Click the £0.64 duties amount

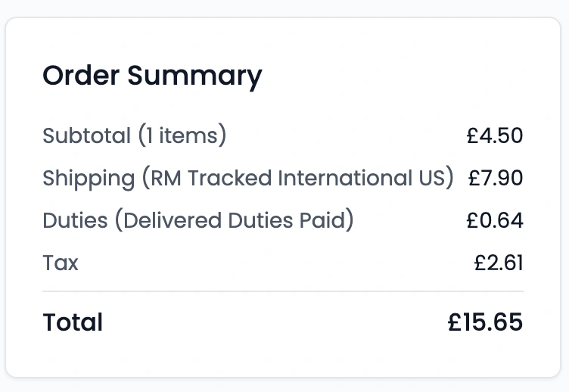[495, 221]
